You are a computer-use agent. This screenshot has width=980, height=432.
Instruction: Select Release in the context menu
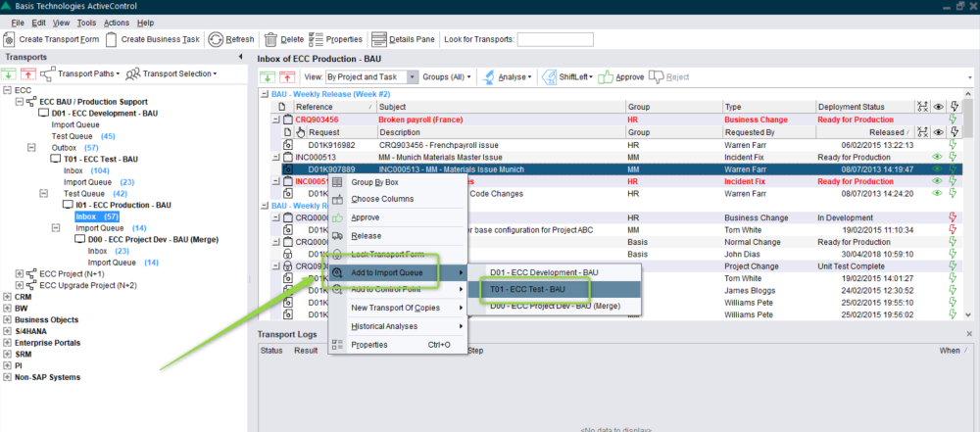click(398, 236)
